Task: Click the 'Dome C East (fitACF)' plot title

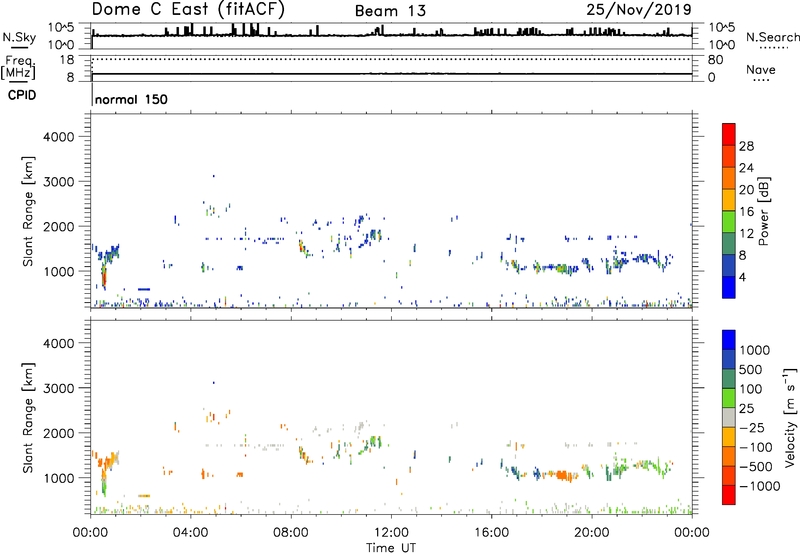Action: pyautogui.click(x=188, y=9)
